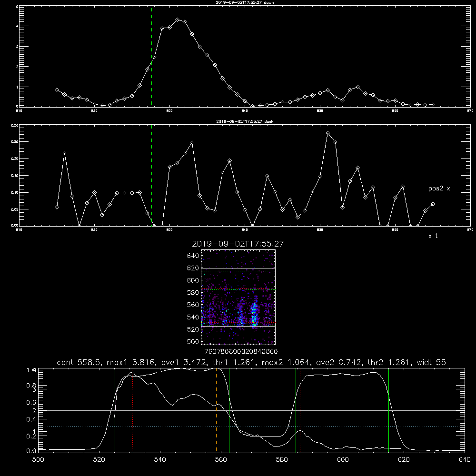This screenshot has height=476, width=476.
Task: Click dusk plot y-axis label 0.10
Action: coord(15,192)
